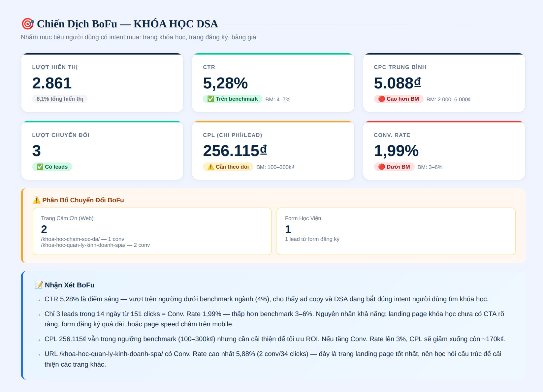The image size is (543, 392).
Task: Click the warning icon in 'Cần theo dõi' badge
Action: (x=211, y=167)
